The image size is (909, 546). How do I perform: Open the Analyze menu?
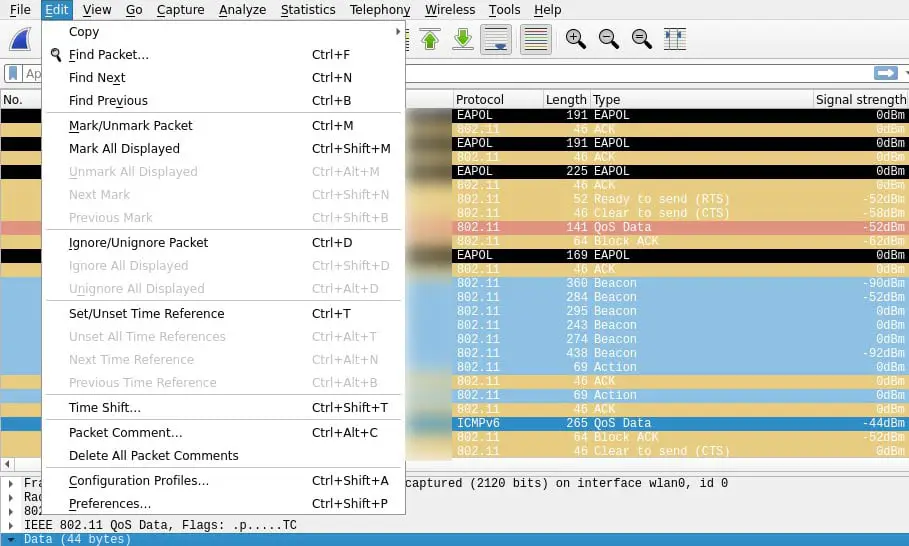[242, 10]
